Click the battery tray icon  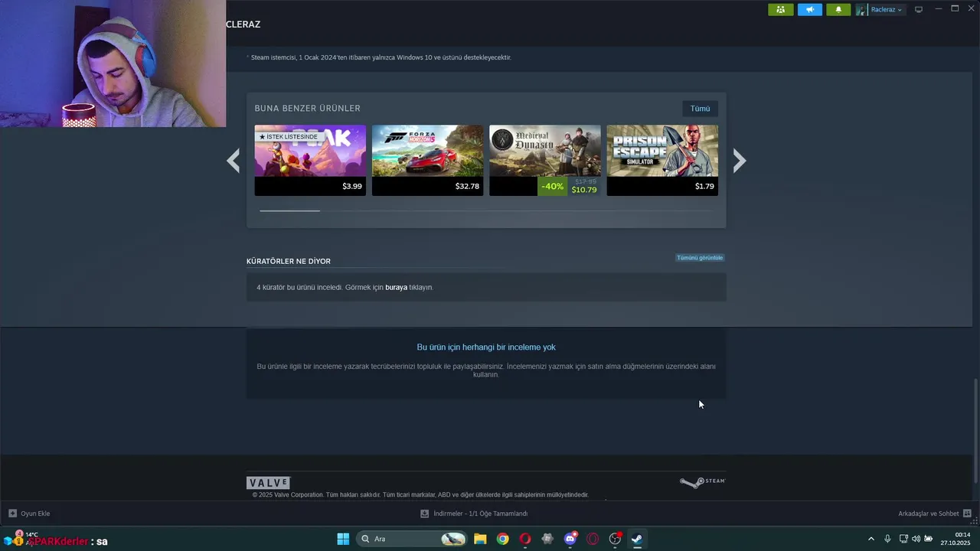coord(928,539)
